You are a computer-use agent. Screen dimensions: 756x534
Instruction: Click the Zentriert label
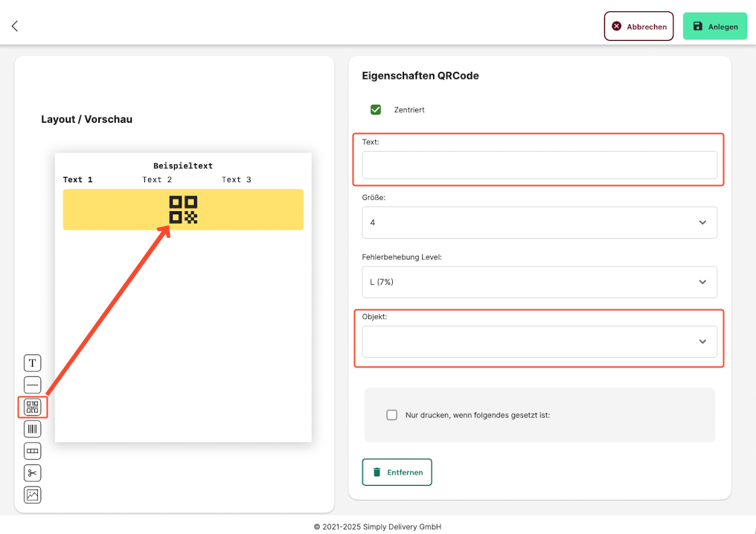point(409,110)
